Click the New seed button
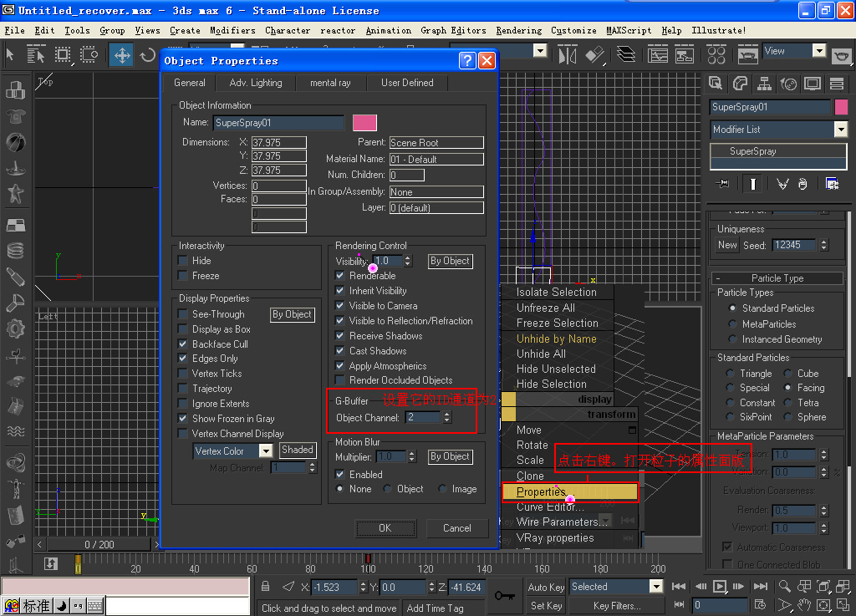This screenshot has height=616, width=856. (x=727, y=245)
